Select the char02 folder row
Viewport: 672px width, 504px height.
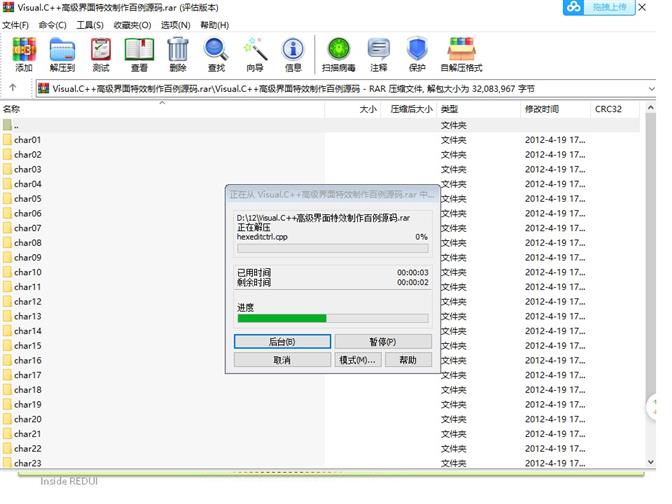321,154
